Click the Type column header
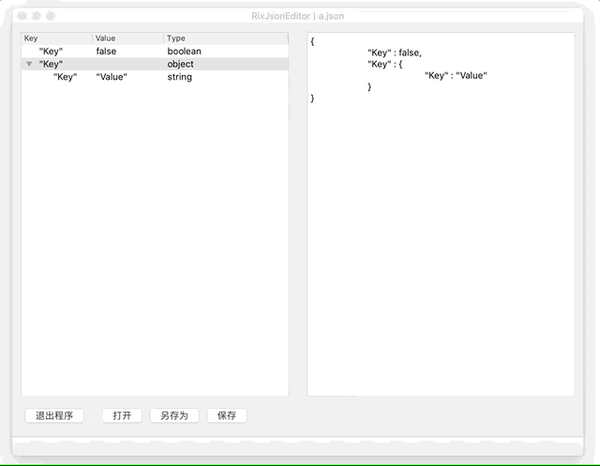Viewport: 600px width, 466px height. [x=226, y=38]
